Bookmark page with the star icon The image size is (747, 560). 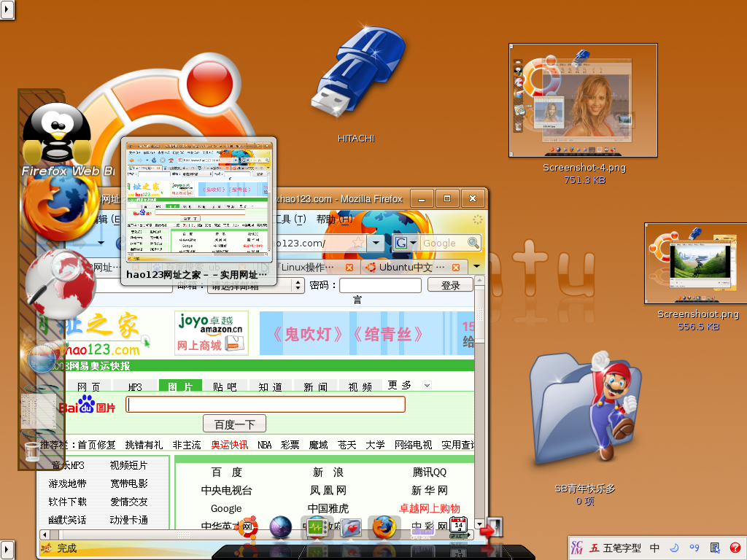point(358,243)
